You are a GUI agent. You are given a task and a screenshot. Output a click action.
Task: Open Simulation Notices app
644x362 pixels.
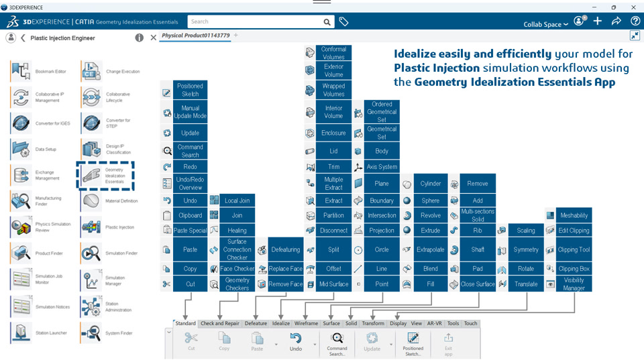[21, 306]
